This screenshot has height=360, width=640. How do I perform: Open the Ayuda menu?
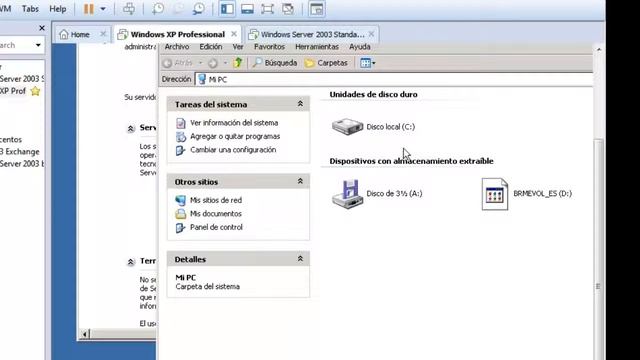pos(360,47)
